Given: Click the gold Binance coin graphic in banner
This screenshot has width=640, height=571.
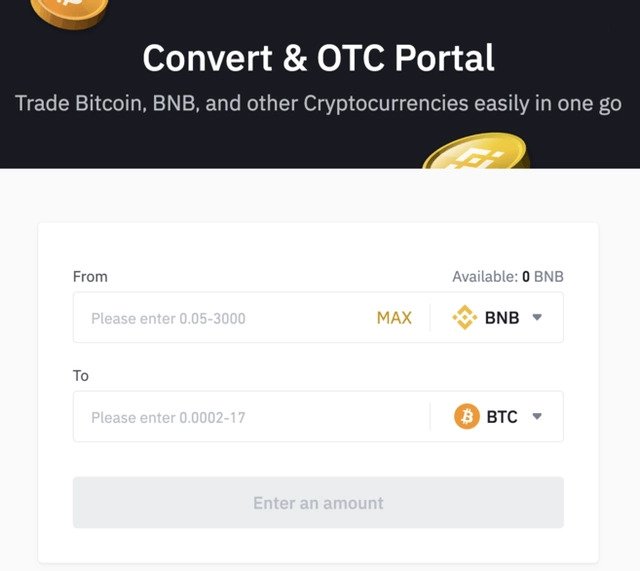Looking at the screenshot, I should 476,151.
